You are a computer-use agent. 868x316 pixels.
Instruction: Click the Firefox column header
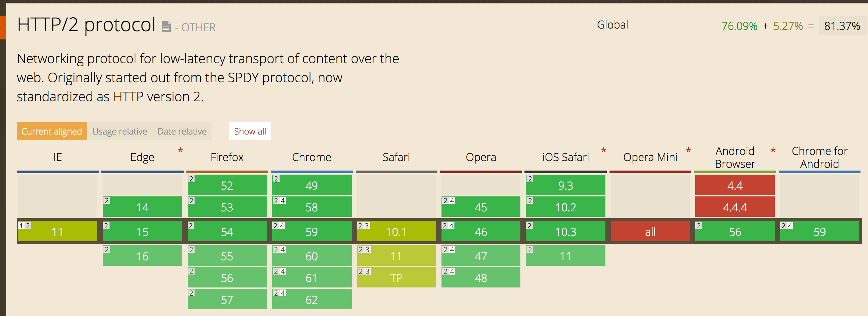point(227,157)
